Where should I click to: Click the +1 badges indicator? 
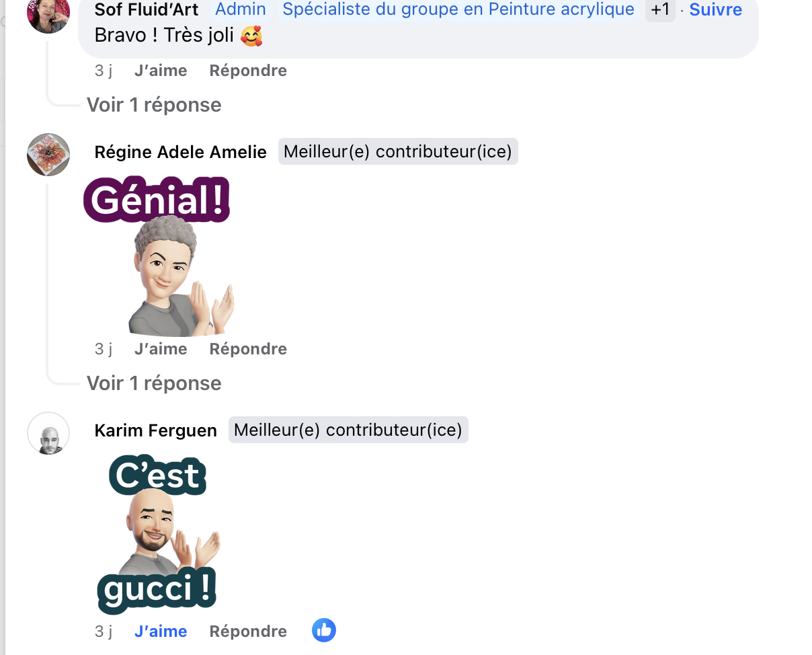[660, 9]
